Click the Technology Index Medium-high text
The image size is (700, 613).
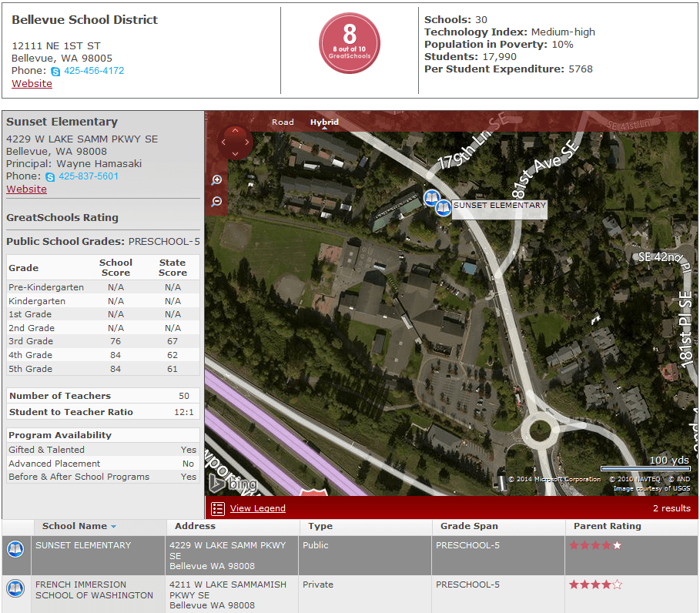click(509, 32)
